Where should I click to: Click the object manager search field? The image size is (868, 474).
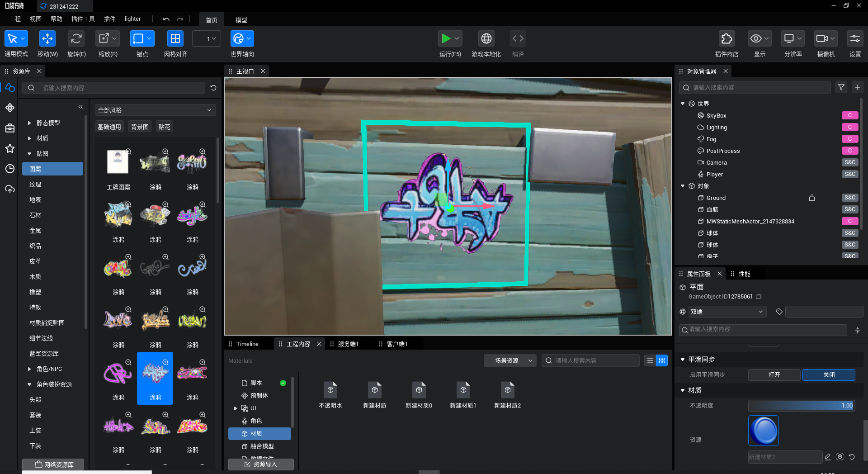(755, 87)
